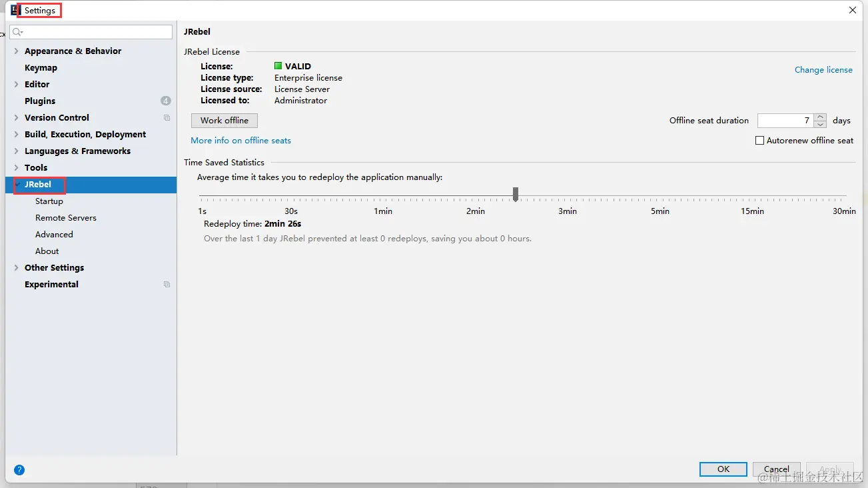
Task: Expand the Appearance & Behavior section
Action: pyautogui.click(x=17, y=51)
